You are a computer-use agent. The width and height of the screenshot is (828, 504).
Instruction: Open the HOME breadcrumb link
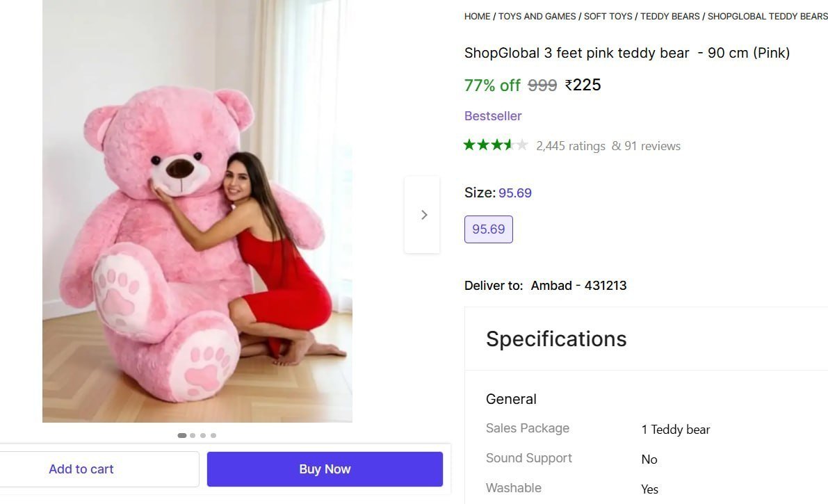click(x=477, y=16)
